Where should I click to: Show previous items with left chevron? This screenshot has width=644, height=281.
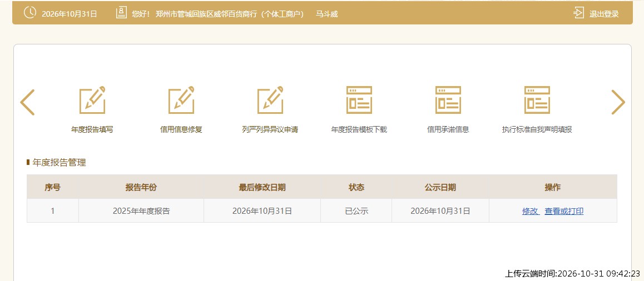tap(27, 102)
